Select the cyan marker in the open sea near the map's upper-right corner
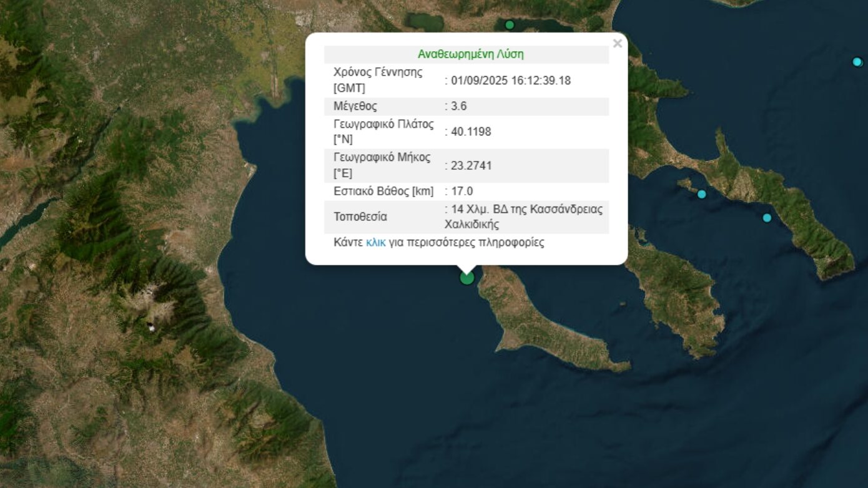 tap(857, 62)
